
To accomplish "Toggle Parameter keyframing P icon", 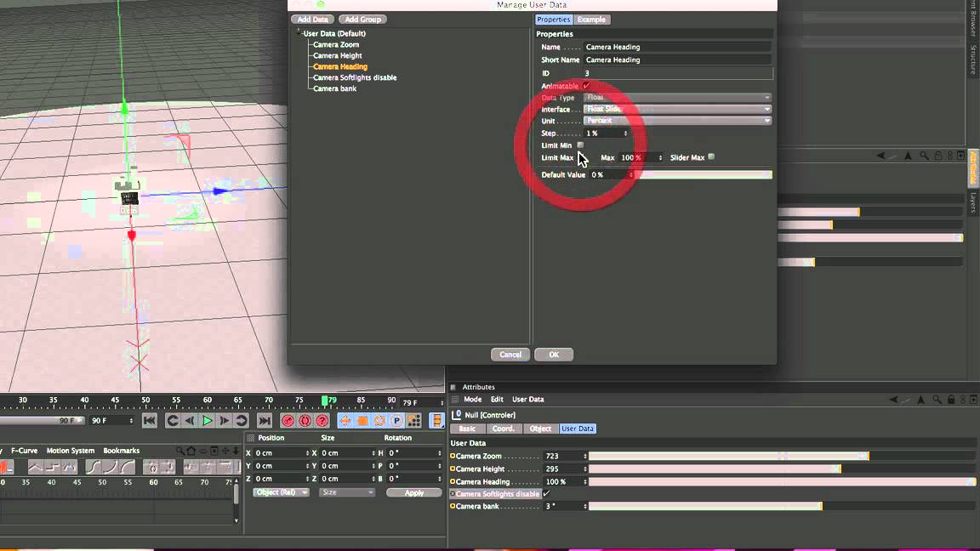I will coord(396,421).
